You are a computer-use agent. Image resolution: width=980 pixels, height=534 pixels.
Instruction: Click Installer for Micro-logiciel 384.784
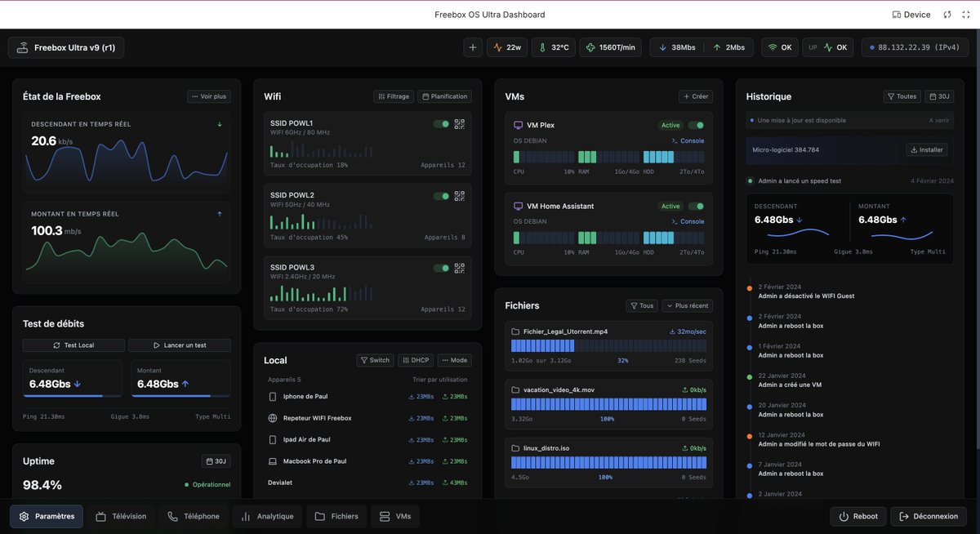(926, 149)
